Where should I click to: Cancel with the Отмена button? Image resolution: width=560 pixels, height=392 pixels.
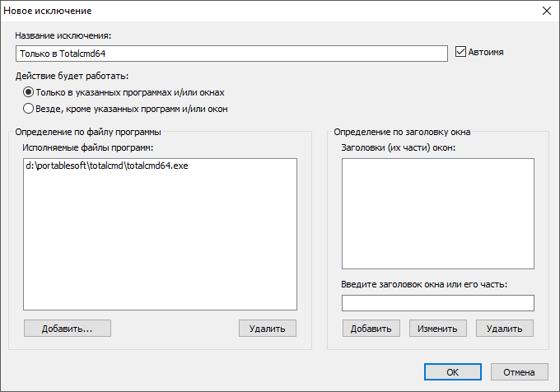(x=520, y=372)
